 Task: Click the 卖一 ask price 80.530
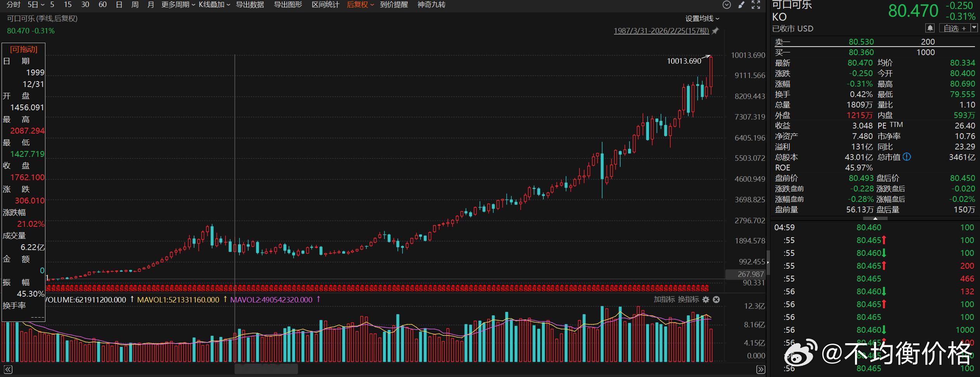pos(861,42)
